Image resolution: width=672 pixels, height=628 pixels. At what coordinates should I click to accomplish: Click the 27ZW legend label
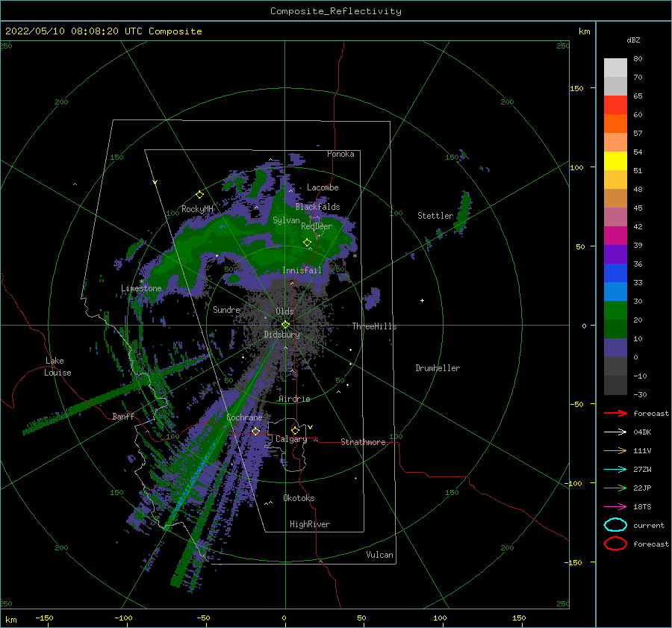pyautogui.click(x=642, y=470)
